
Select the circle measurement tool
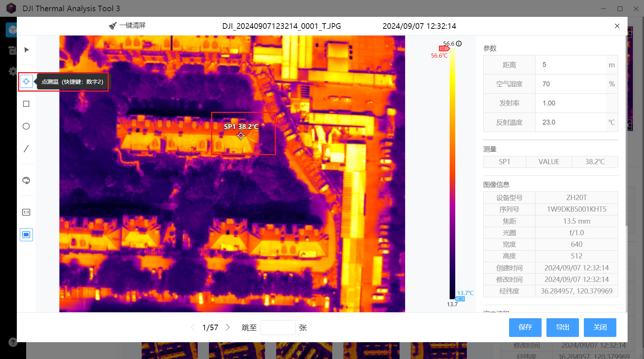[x=26, y=126]
